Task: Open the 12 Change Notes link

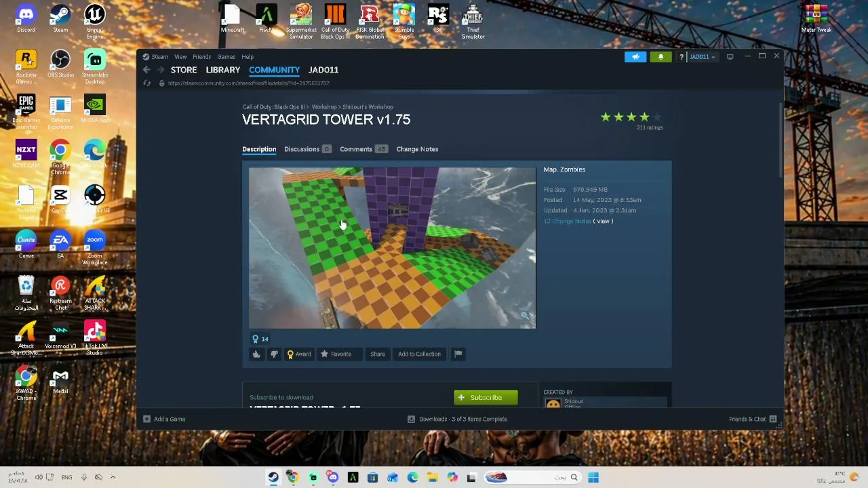Action: click(x=567, y=221)
